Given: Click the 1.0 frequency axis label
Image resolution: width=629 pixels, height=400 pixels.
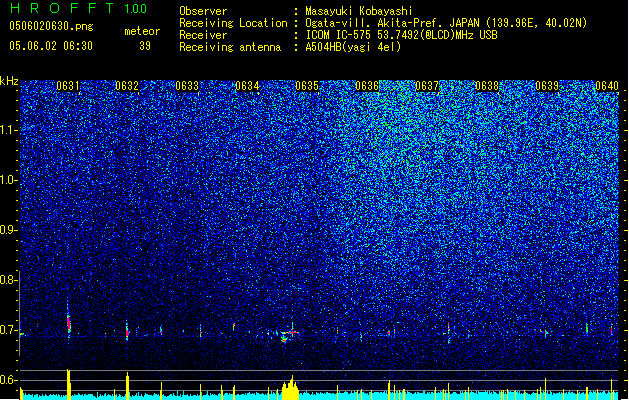Looking at the screenshot, I should point(9,180).
